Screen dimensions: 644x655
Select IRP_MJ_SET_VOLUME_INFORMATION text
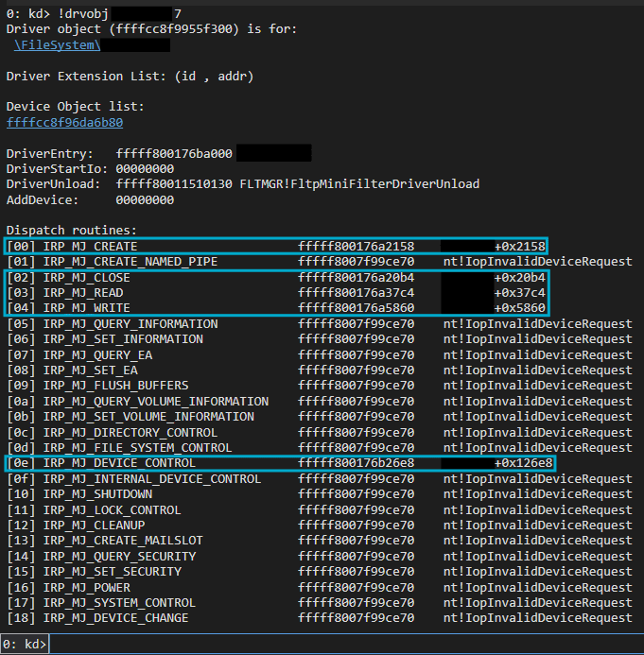pos(148,417)
